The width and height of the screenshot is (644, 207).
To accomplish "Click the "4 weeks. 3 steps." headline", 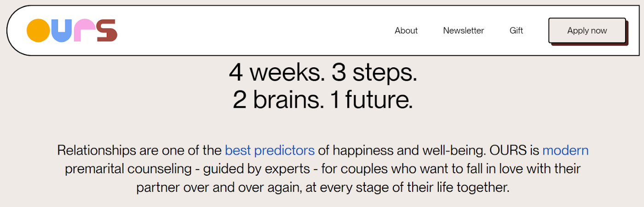I will coord(323,72).
